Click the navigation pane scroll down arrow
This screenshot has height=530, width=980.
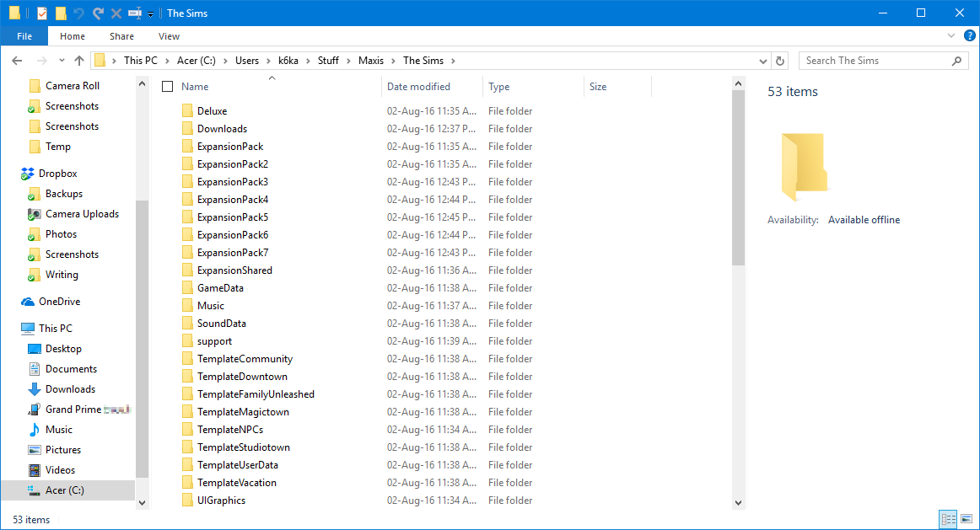click(x=142, y=502)
